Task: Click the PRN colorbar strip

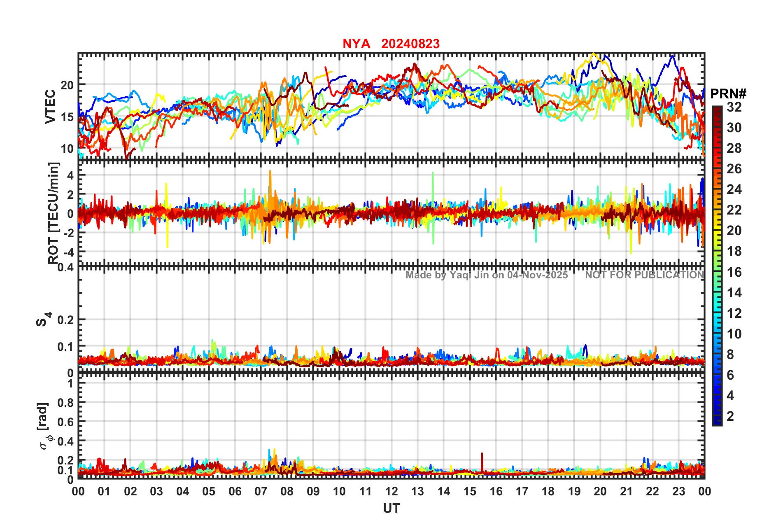Action: pyautogui.click(x=717, y=266)
